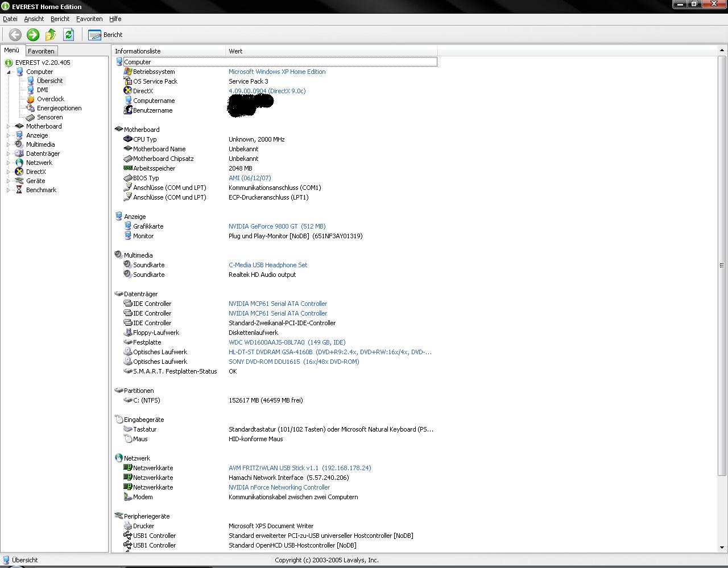
Task: Click the Informationsliste column header
Action: tap(169, 51)
